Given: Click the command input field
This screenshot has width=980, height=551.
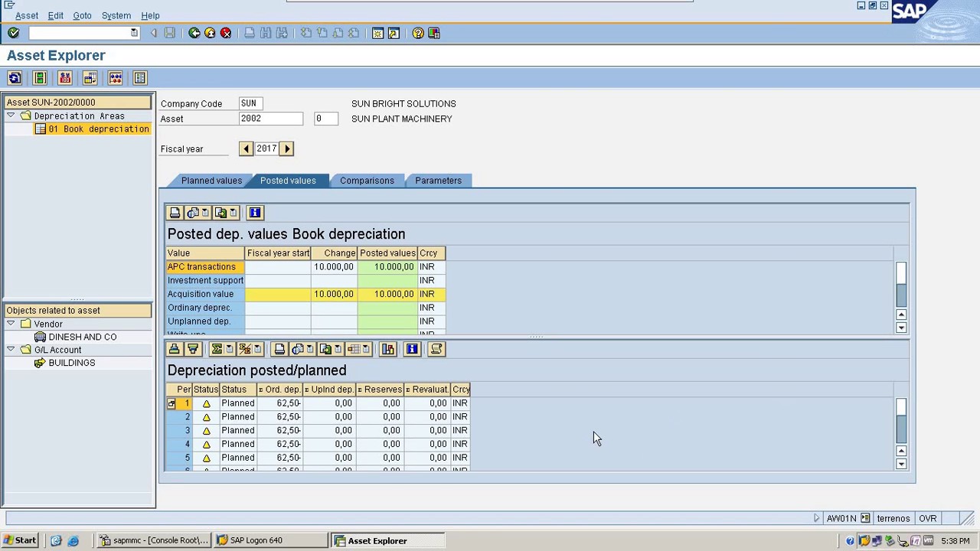Looking at the screenshot, I should click(x=79, y=33).
